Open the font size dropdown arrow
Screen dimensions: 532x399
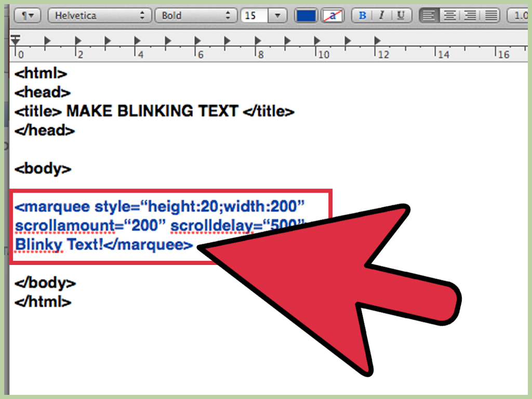tap(277, 15)
